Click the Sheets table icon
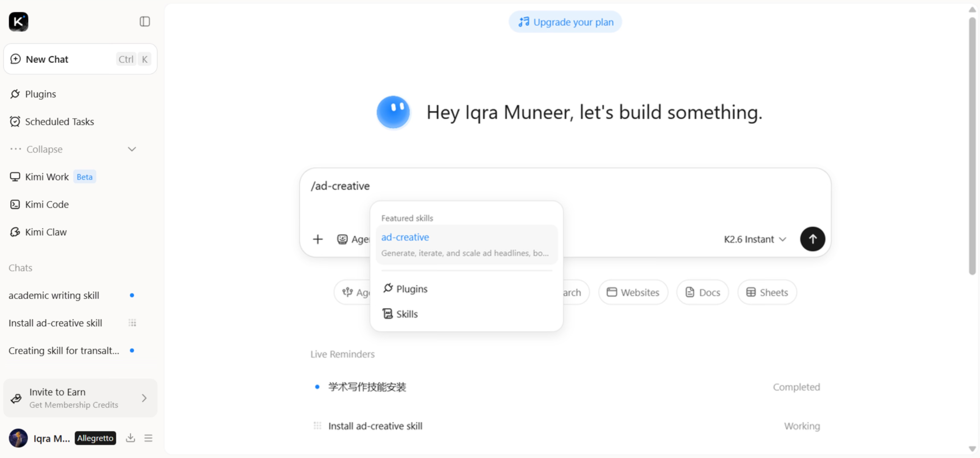The width and height of the screenshot is (980, 458). (751, 292)
